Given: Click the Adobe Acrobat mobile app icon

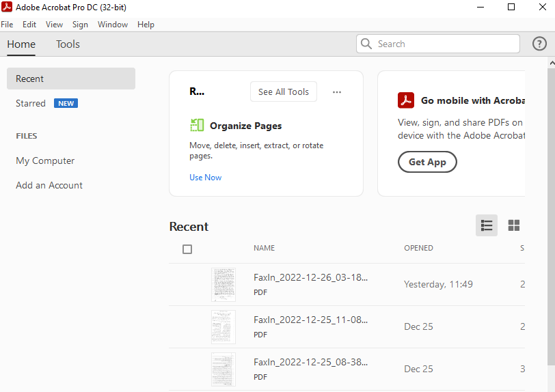Looking at the screenshot, I should (406, 100).
